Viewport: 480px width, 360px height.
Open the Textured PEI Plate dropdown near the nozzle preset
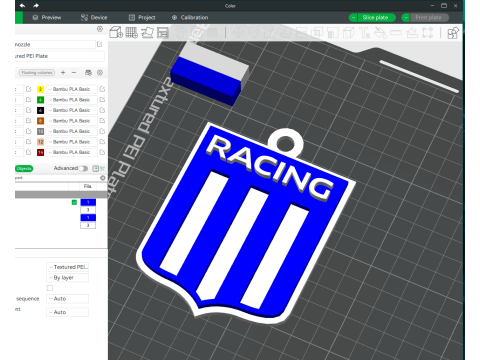[59, 56]
